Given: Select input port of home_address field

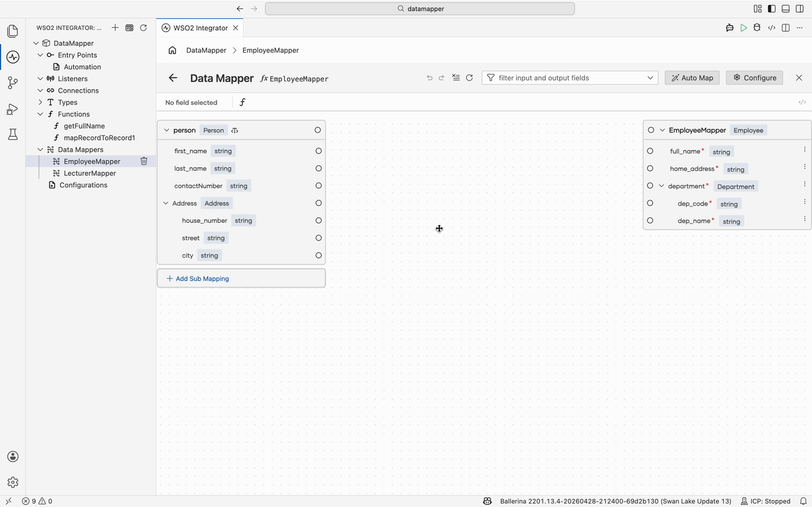Looking at the screenshot, I should click(x=650, y=169).
